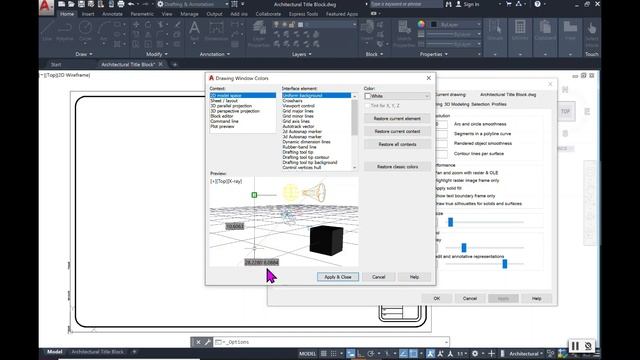Toggle ortho mode in status bar
The height and width of the screenshot is (360, 640).
click(x=360, y=353)
